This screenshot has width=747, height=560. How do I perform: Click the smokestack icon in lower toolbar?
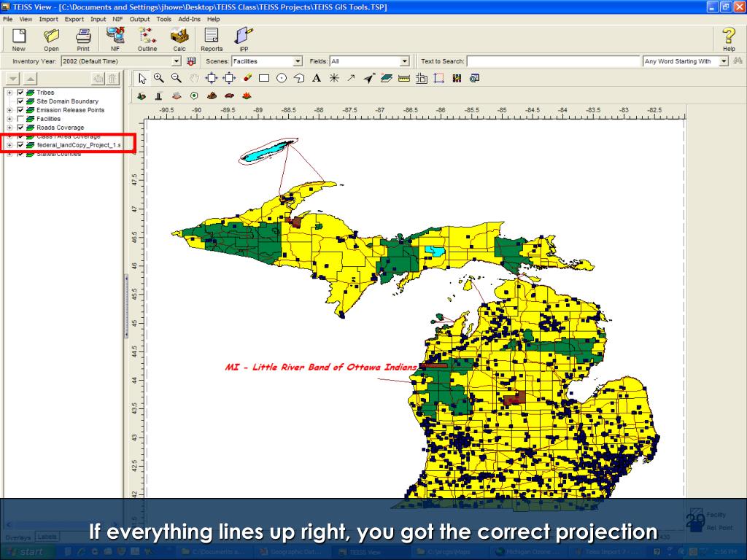[158, 96]
